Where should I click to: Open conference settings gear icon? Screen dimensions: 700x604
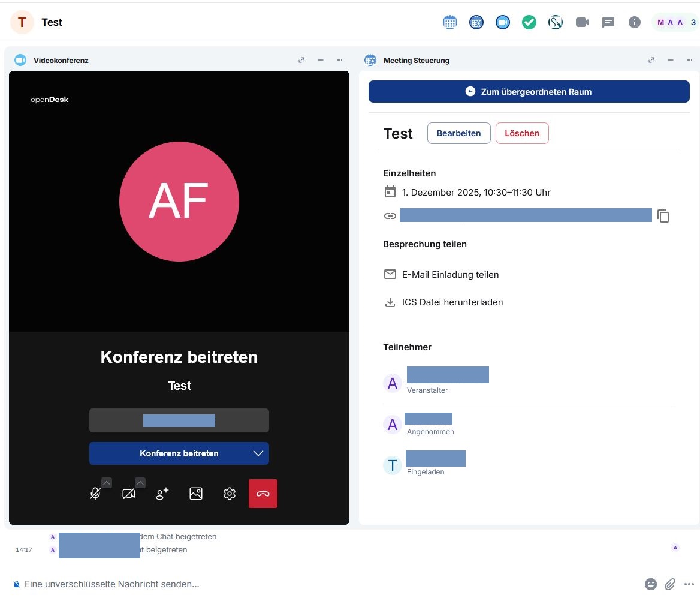[x=229, y=494]
